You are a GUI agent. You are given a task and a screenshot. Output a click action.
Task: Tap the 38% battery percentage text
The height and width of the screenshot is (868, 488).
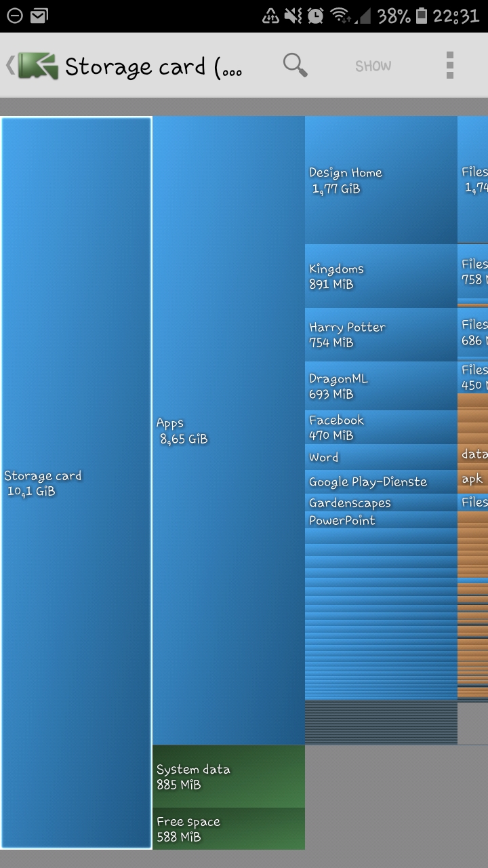pos(394,16)
